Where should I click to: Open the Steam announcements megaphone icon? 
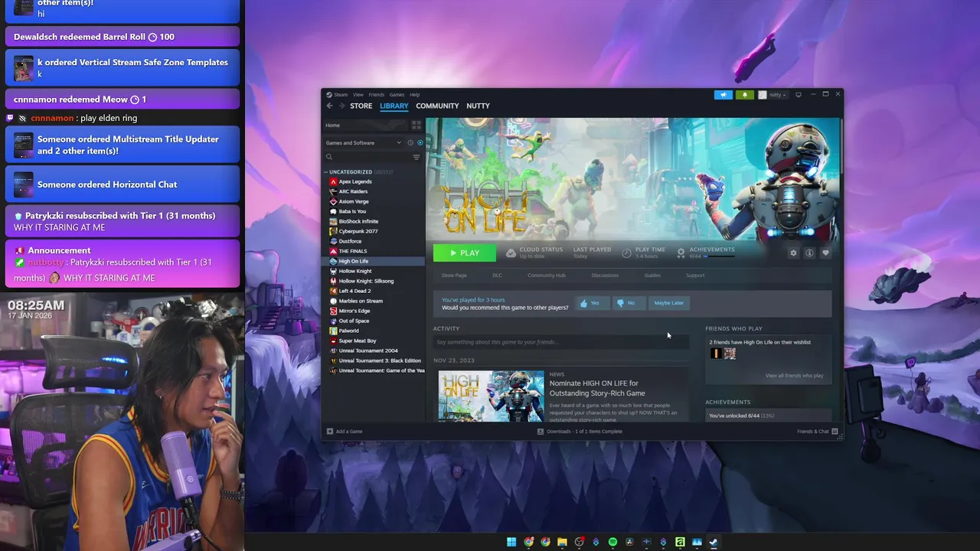(723, 95)
